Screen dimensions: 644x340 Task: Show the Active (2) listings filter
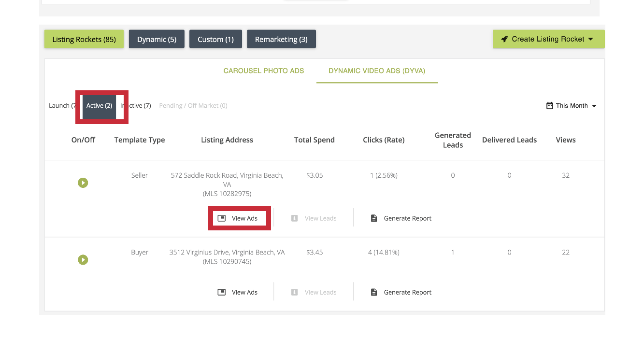[99, 106]
